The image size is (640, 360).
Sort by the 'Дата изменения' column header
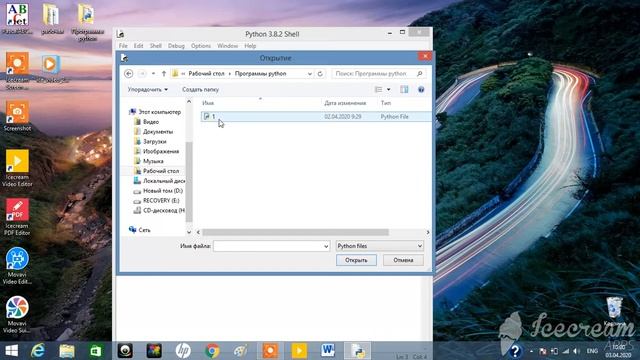[x=345, y=103]
